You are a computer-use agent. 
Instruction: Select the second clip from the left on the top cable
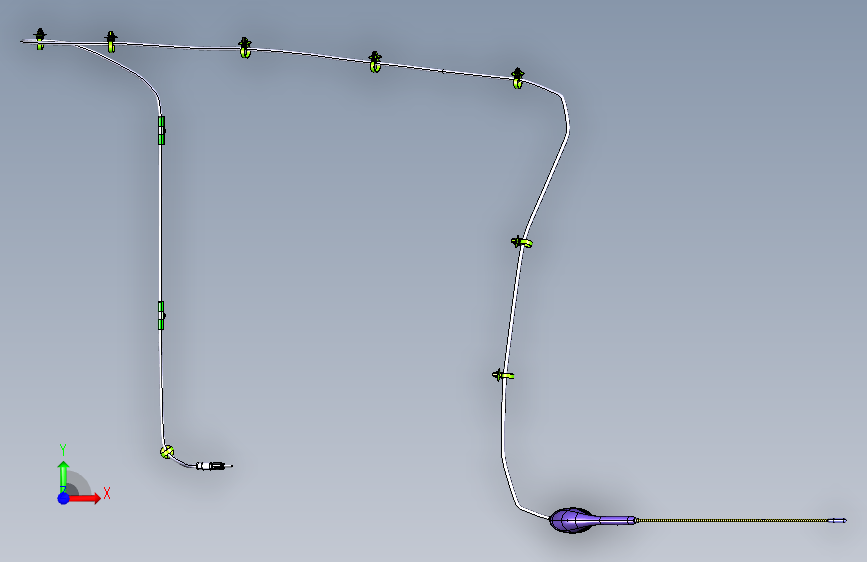click(x=111, y=41)
